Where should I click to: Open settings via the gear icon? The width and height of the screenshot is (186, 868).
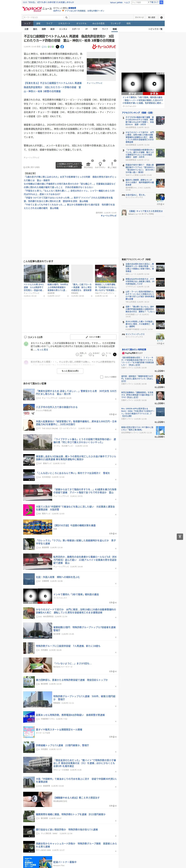pos(161,18)
